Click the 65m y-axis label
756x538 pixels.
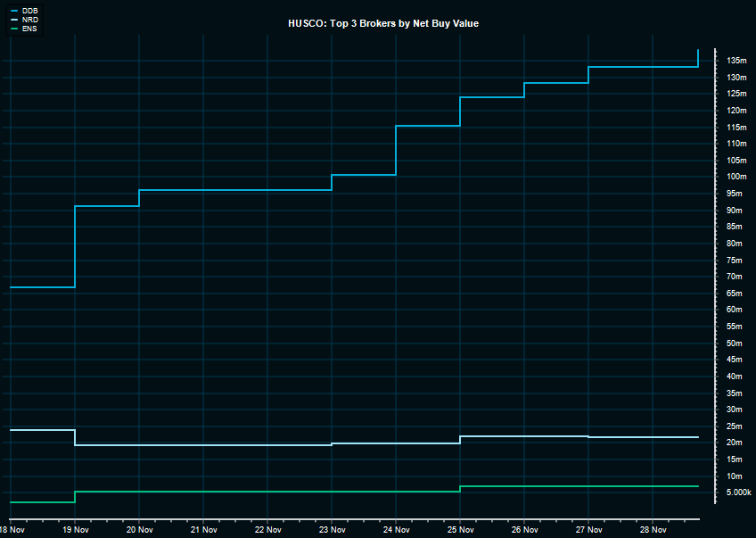click(734, 294)
